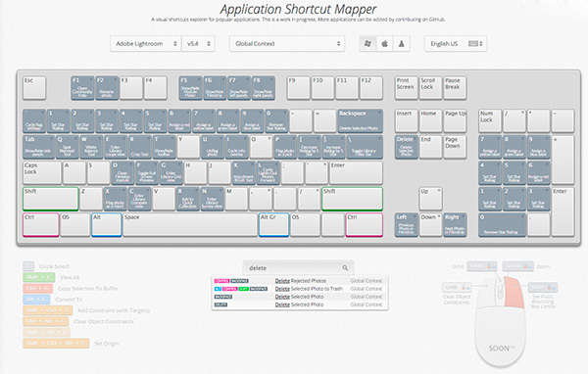The image size is (588, 374).
Task: Click the backtick key 'Cycle flag settings'
Action: point(34,120)
